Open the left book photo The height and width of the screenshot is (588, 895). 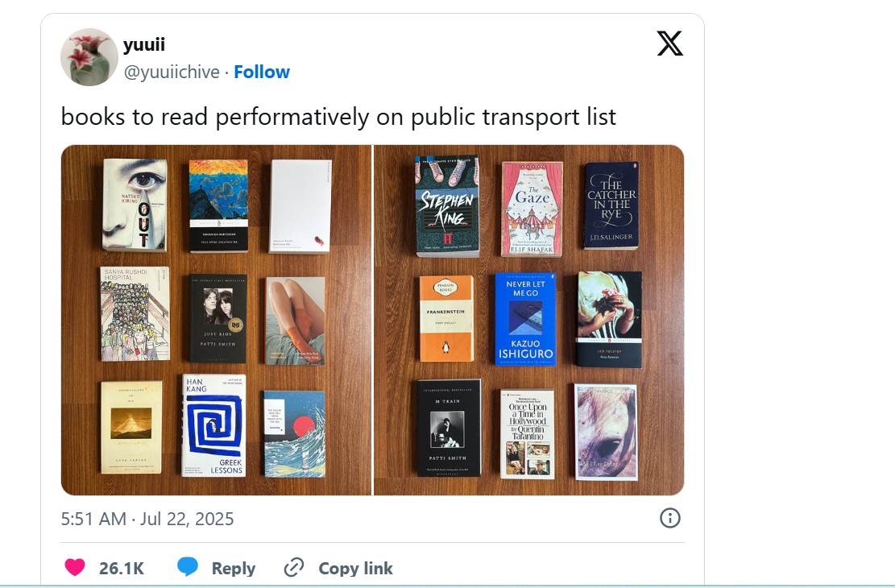(216, 320)
